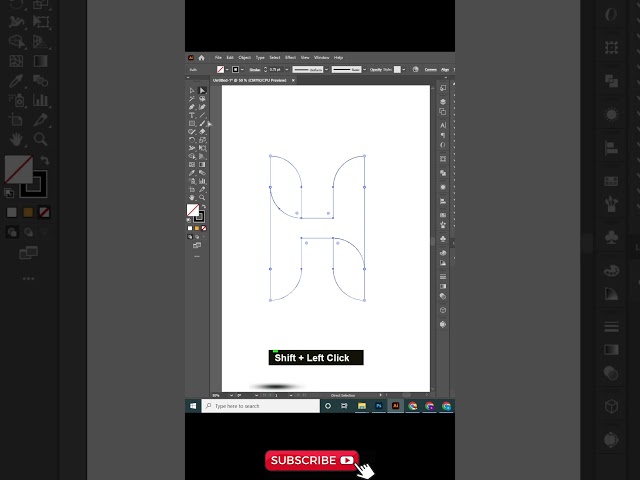Select the Type tool
This screenshot has width=640, height=480.
pos(192,115)
